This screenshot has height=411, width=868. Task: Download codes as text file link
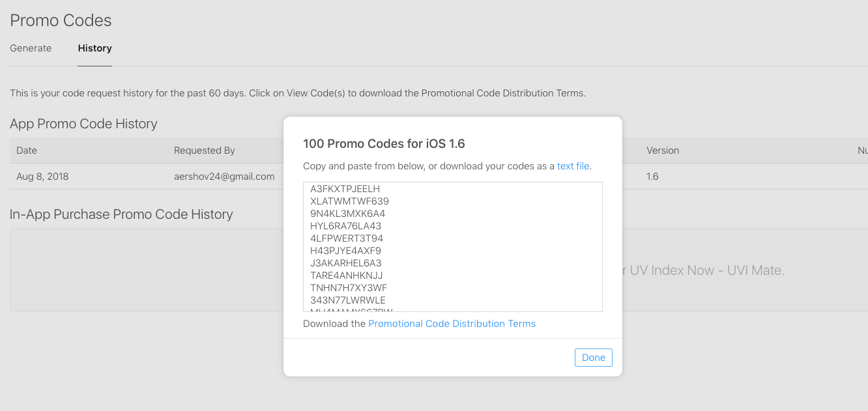[573, 166]
